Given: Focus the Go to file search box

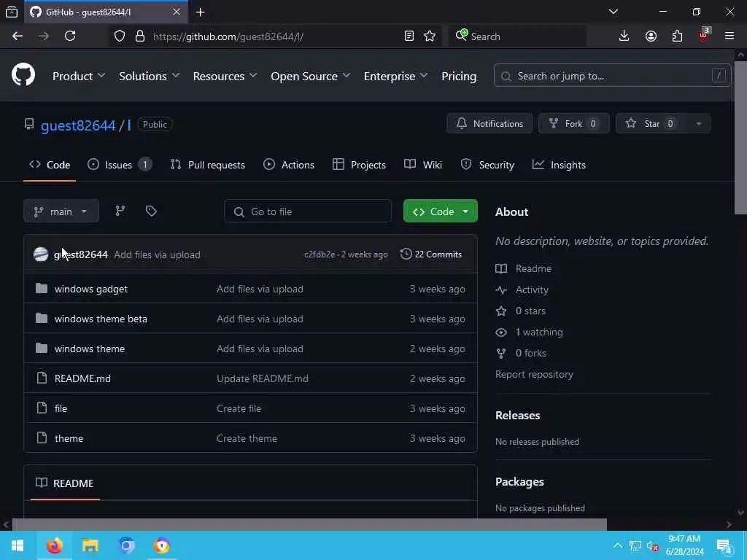Looking at the screenshot, I should coord(308,211).
